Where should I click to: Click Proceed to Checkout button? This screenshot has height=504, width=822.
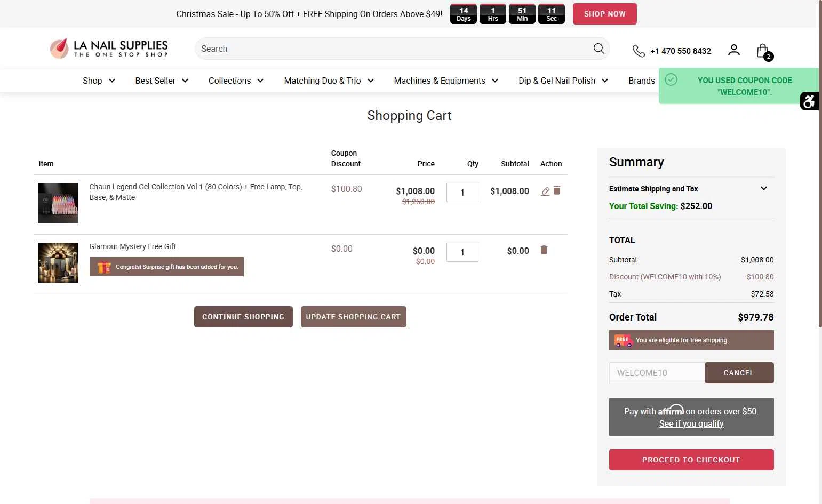(x=691, y=460)
